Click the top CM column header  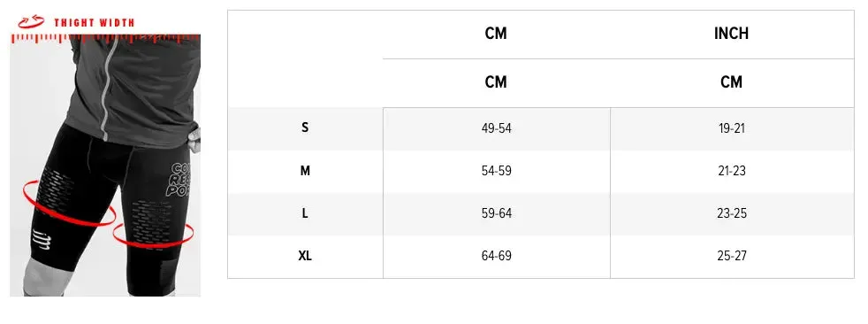pos(496,34)
